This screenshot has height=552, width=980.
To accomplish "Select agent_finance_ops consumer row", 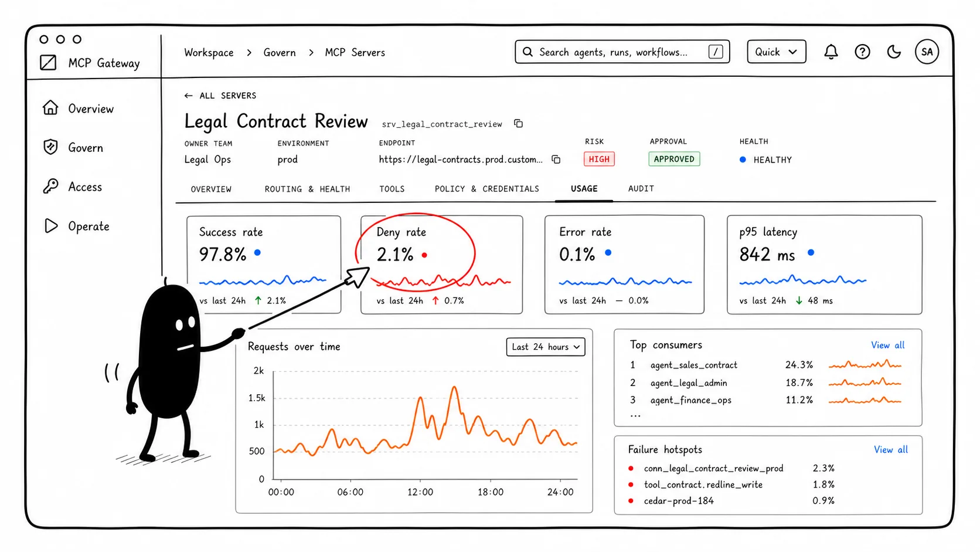I will click(x=768, y=400).
